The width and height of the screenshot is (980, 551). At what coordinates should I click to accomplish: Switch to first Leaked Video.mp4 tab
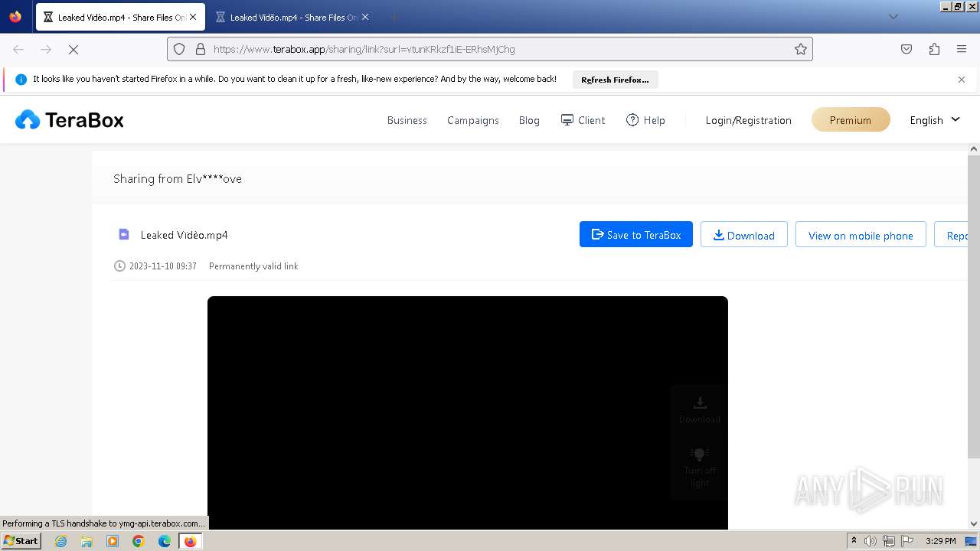pyautogui.click(x=120, y=17)
